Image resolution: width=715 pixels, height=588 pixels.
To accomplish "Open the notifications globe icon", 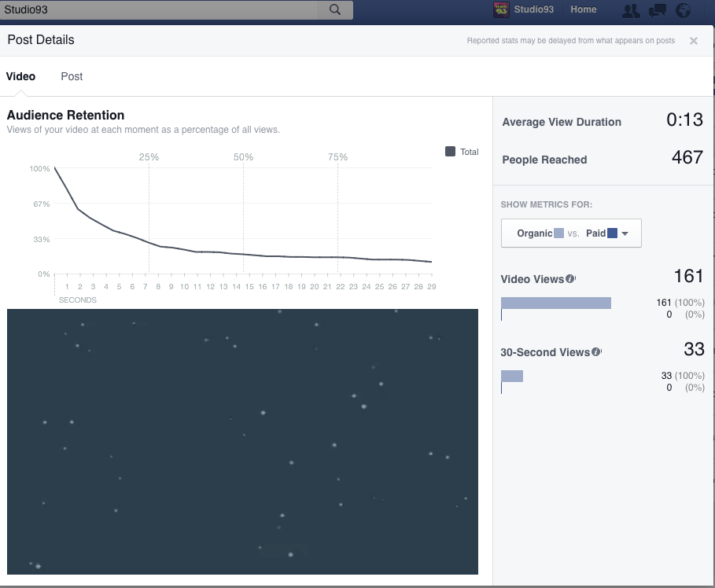I will coord(683,10).
